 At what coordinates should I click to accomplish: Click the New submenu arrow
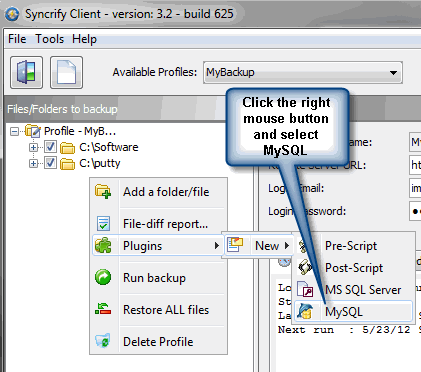(x=287, y=246)
